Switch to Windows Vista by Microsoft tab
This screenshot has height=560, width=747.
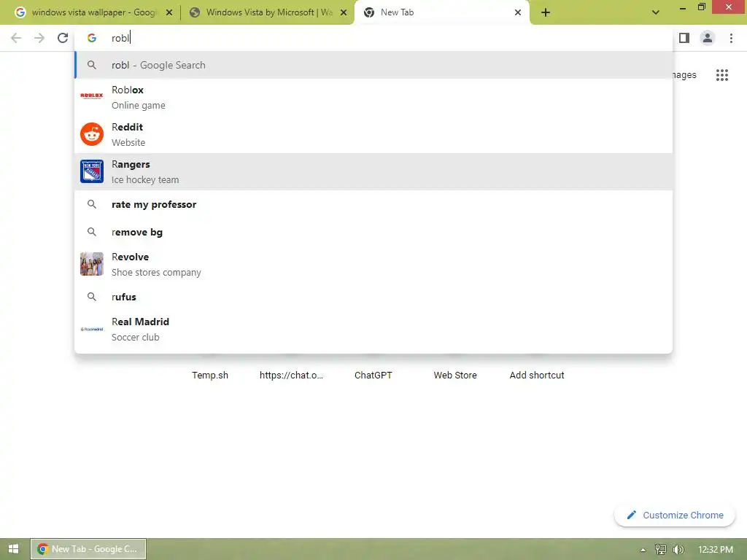pos(268,13)
